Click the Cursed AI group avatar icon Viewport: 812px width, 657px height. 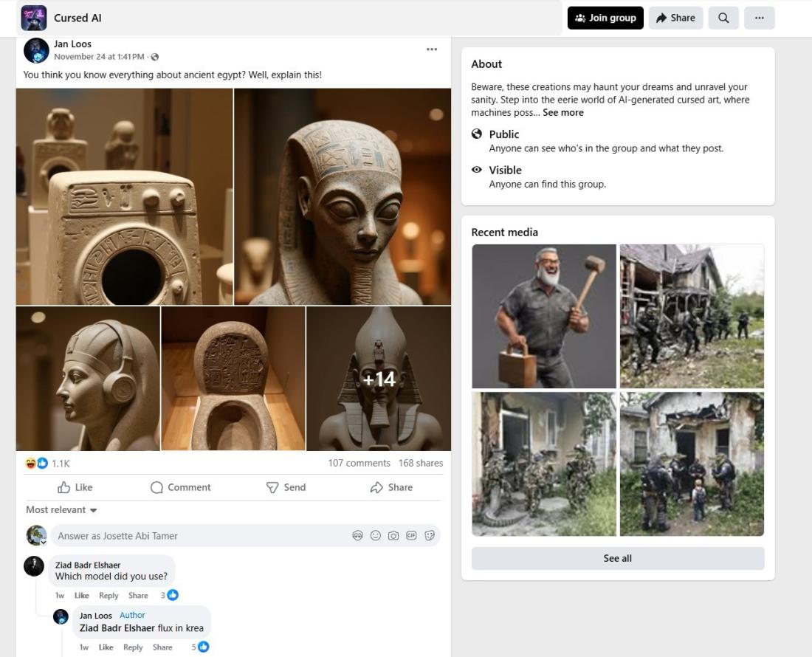(34, 18)
